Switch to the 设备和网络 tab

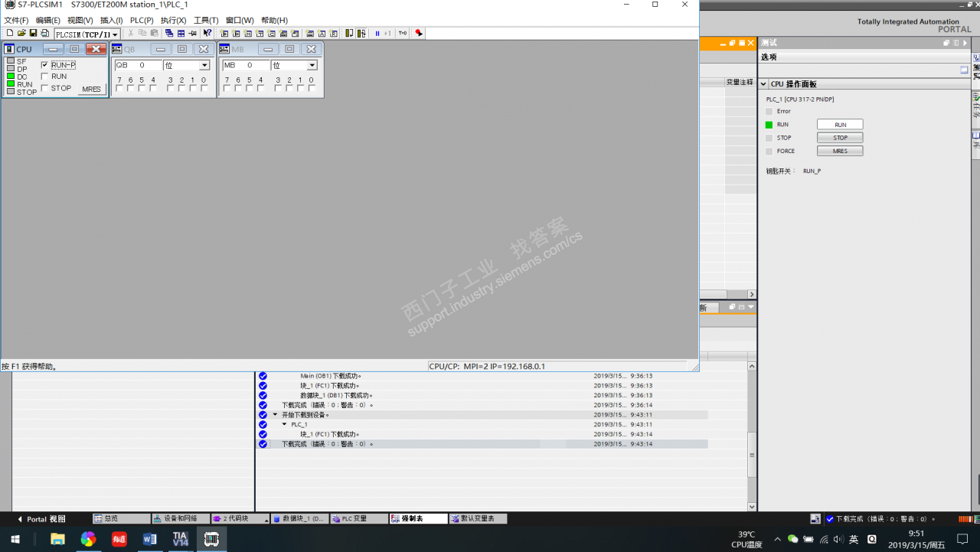[x=181, y=519]
